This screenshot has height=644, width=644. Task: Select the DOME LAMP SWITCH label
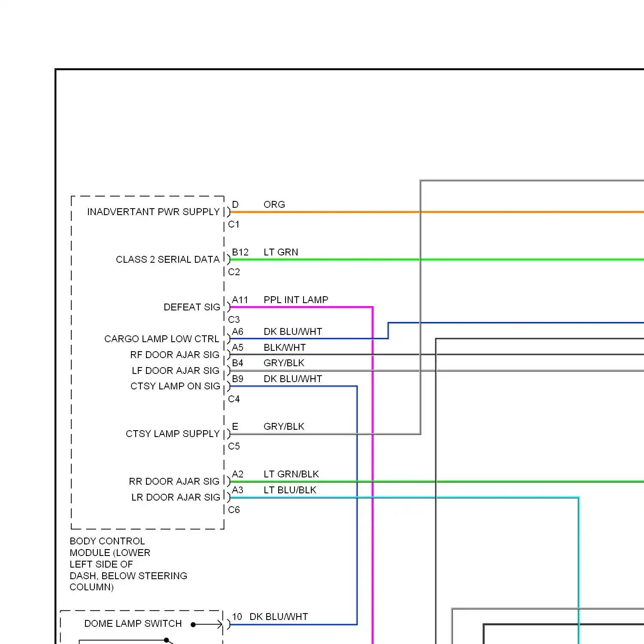[x=133, y=624]
